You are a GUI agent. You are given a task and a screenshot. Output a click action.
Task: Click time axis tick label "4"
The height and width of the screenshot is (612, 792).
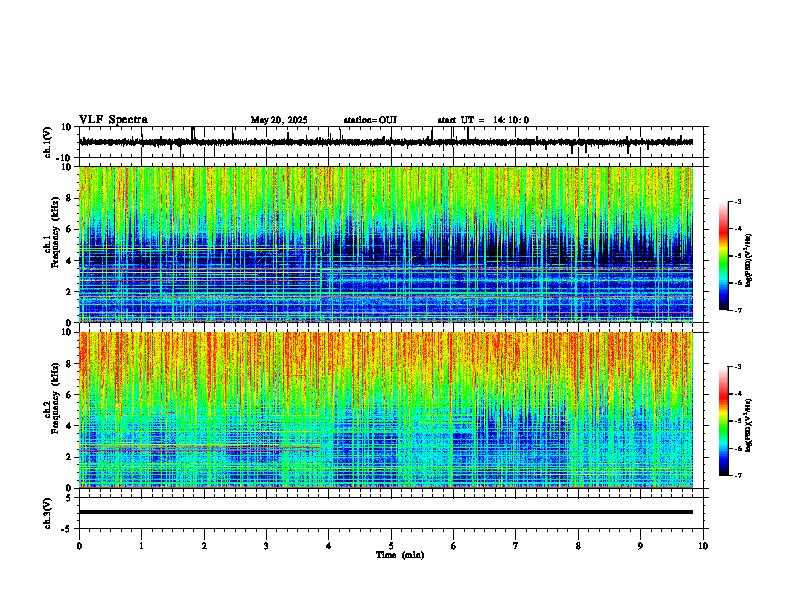pyautogui.click(x=329, y=546)
